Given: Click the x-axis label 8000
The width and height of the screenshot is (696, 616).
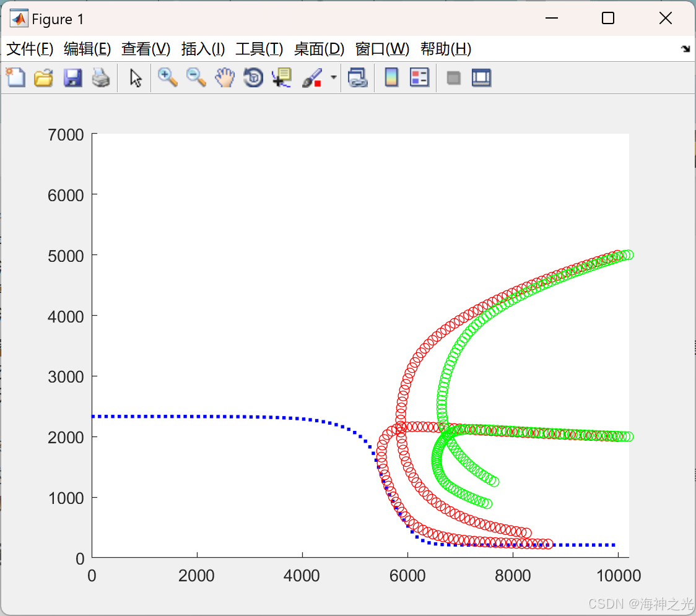Looking at the screenshot, I should (x=513, y=576).
